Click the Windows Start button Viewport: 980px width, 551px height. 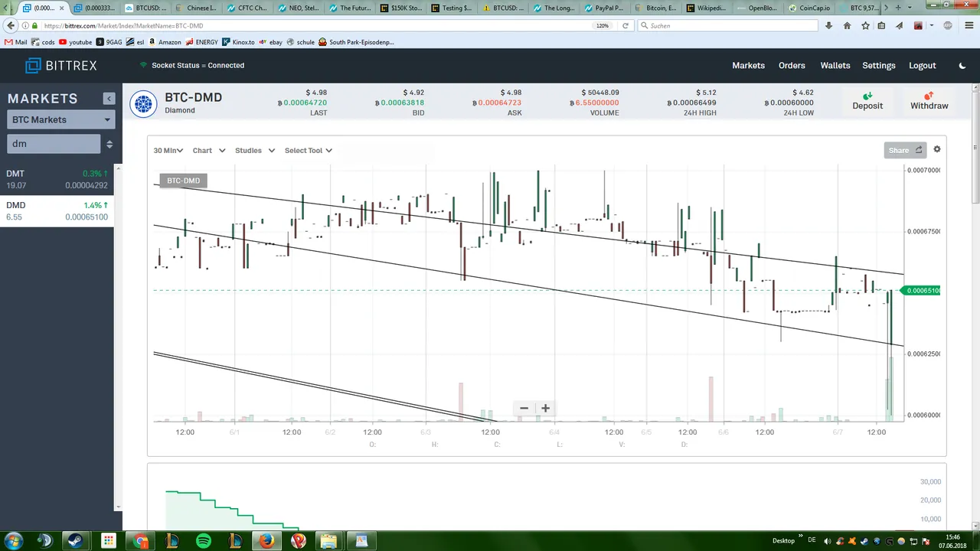tap(13, 540)
